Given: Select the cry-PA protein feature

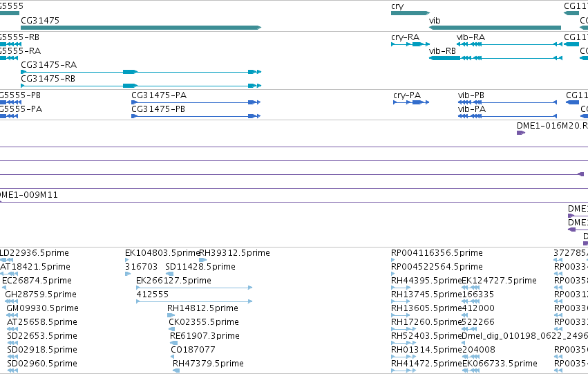Looking at the screenshot, I should [x=411, y=102].
